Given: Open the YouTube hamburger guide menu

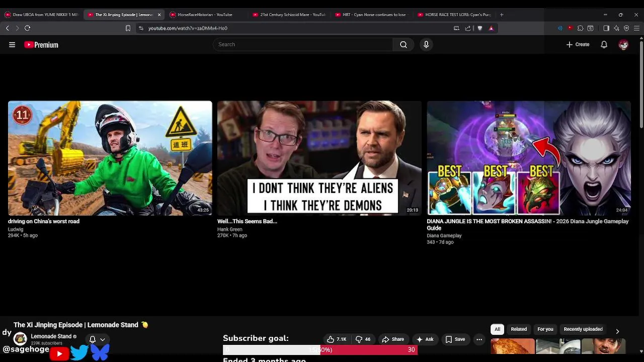Looking at the screenshot, I should pyautogui.click(x=12, y=45).
